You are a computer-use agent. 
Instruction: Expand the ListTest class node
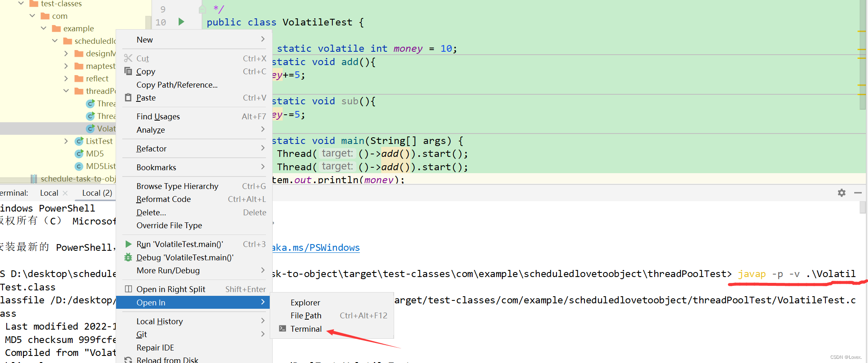(66, 141)
